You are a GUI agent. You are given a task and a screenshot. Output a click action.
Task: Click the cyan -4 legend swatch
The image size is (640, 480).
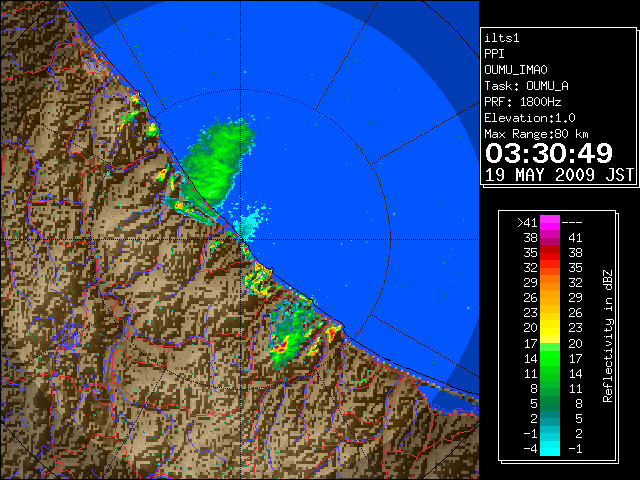(550, 448)
